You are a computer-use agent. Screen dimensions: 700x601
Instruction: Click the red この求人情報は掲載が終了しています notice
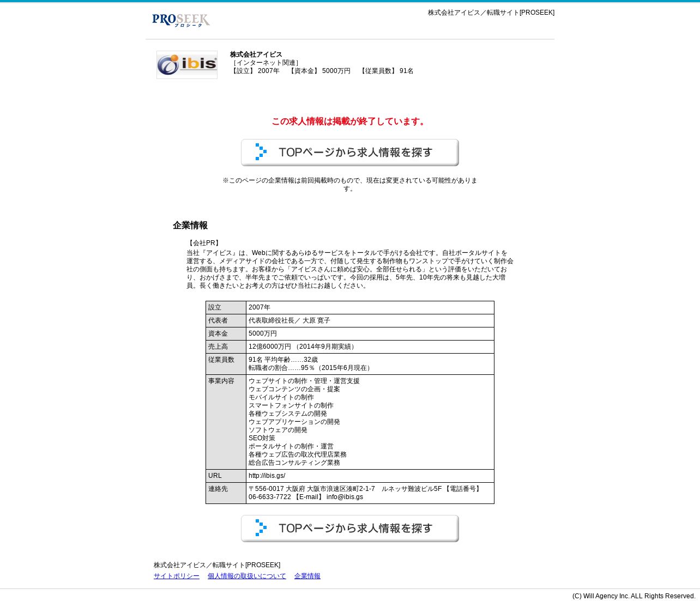tap(350, 122)
